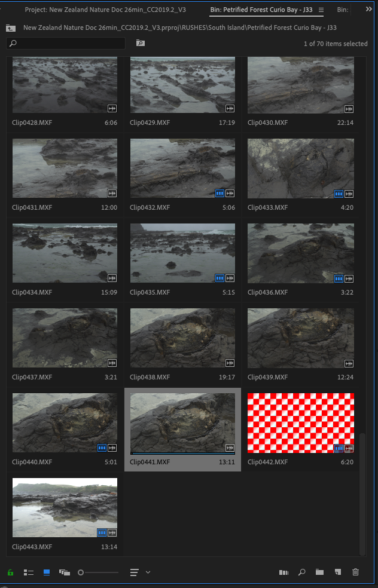
Task: Navigate up one bin level
Action: click(11, 27)
